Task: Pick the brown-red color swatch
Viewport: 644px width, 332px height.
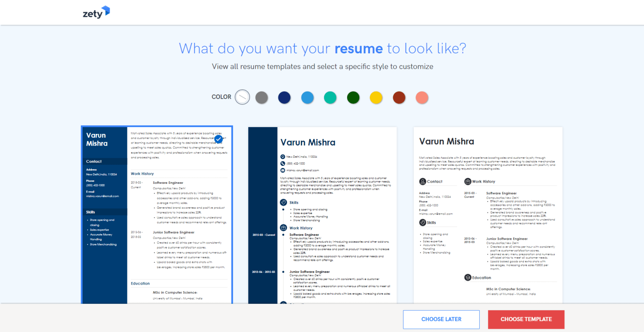Action: pos(399,97)
